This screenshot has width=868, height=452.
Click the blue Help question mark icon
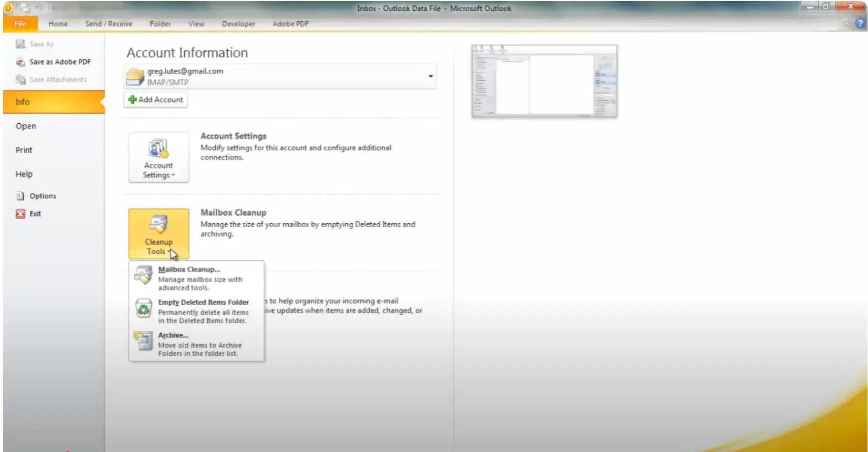(860, 23)
